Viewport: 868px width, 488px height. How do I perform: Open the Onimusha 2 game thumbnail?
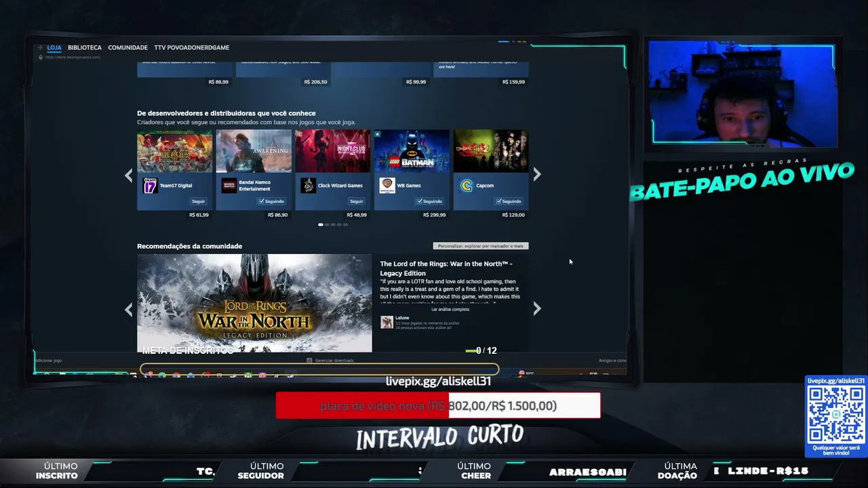[491, 151]
